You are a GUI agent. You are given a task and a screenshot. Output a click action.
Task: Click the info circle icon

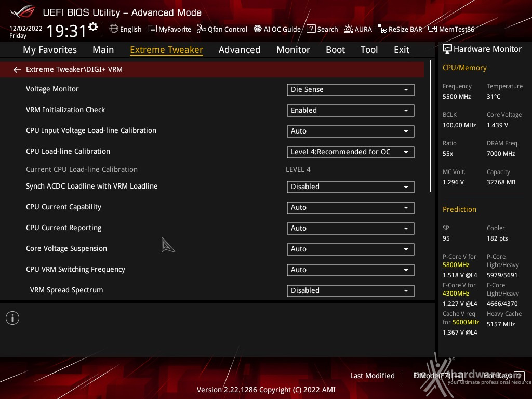coord(12,318)
